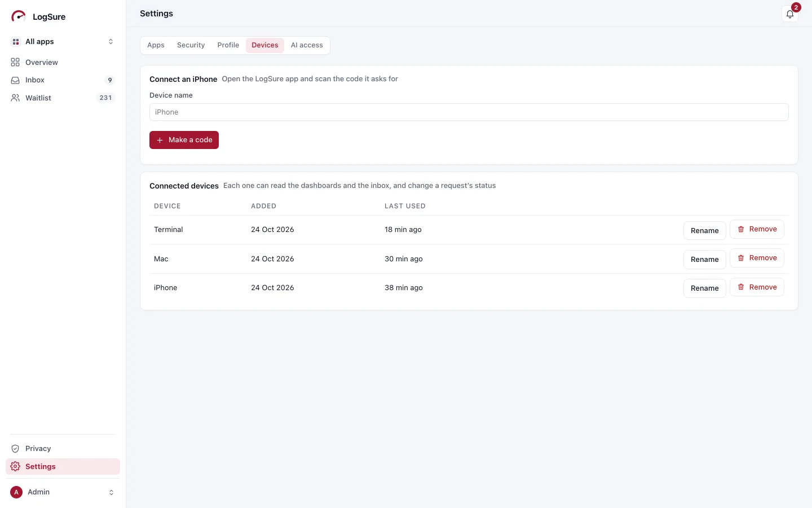Go to the AI access tab
This screenshot has width=812, height=508.
click(307, 45)
